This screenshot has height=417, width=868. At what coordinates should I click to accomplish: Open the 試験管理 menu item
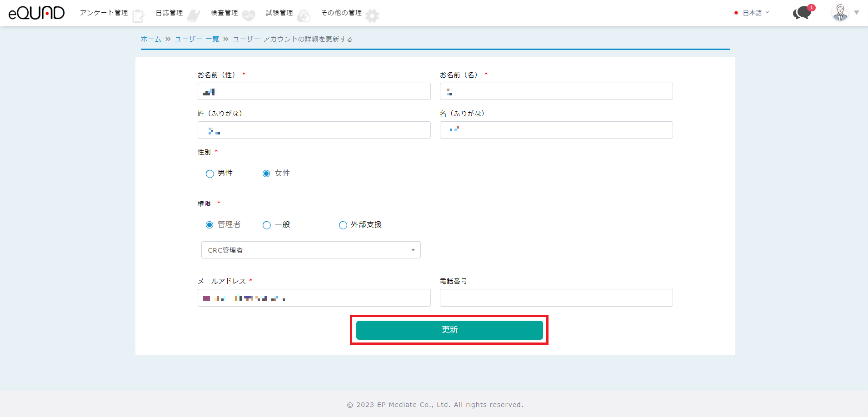pos(279,13)
